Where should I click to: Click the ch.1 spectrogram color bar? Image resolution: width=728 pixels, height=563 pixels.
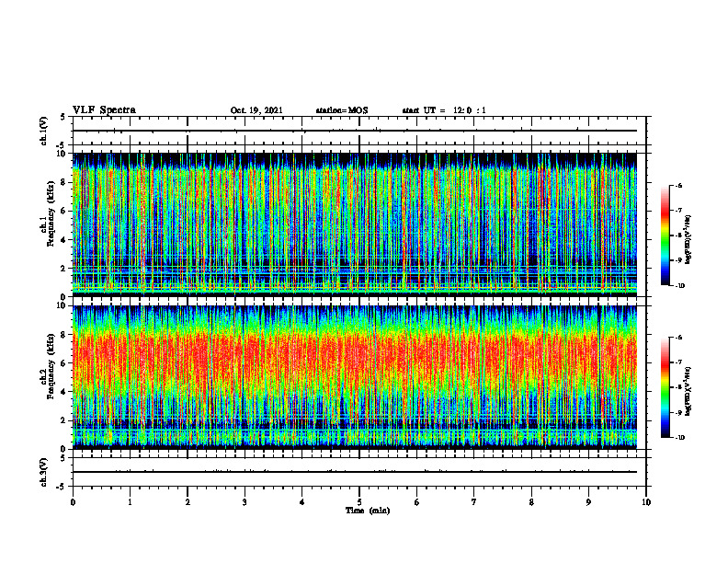click(x=665, y=236)
